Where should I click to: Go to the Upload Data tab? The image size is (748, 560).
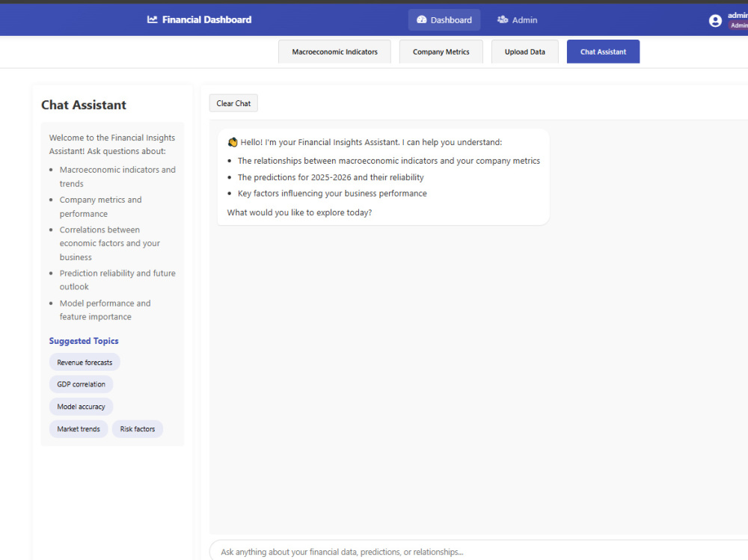[x=525, y=52]
